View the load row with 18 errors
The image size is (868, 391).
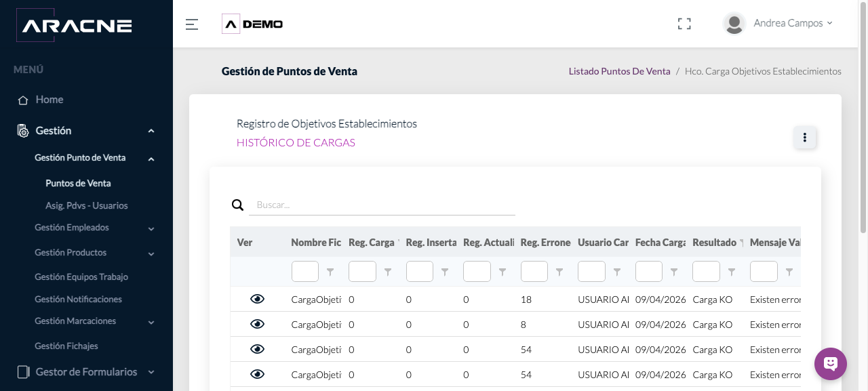coord(257,299)
